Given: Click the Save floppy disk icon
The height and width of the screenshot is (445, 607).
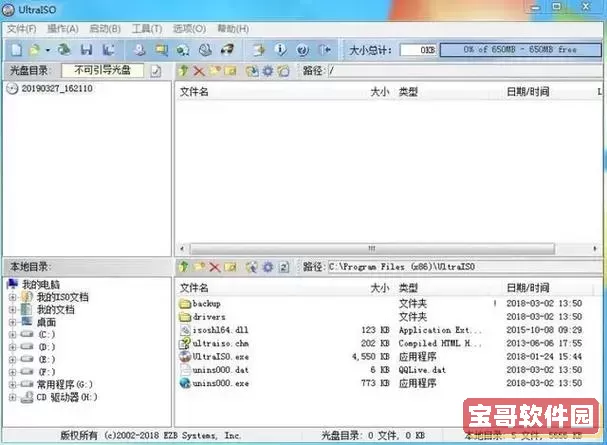Looking at the screenshot, I should click(86, 50).
